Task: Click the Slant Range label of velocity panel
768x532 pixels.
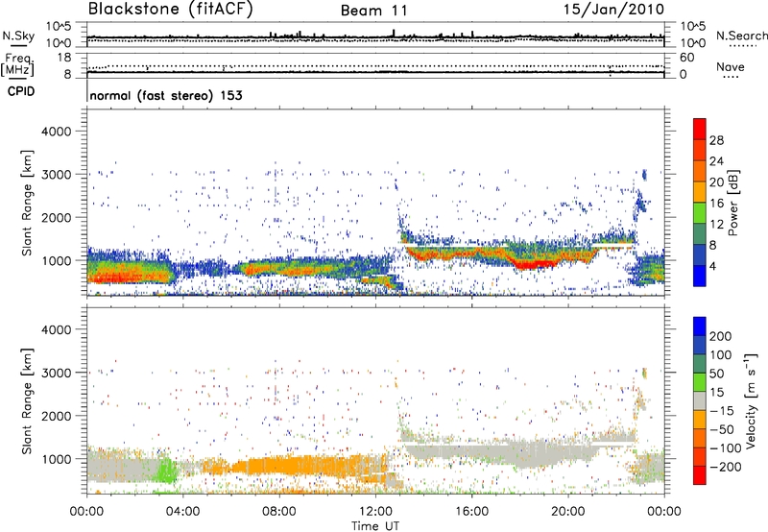Action: point(27,401)
